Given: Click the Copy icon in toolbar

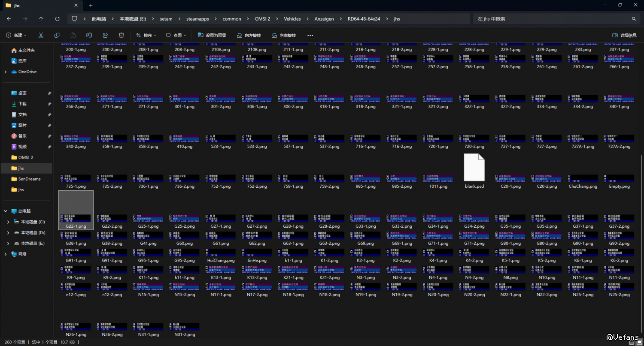Looking at the screenshot, I should tap(57, 35).
